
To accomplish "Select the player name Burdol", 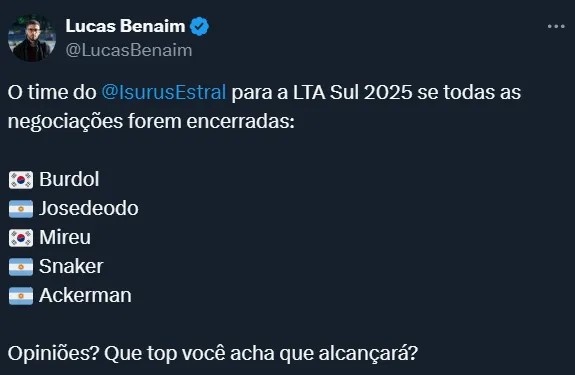I will (69, 179).
